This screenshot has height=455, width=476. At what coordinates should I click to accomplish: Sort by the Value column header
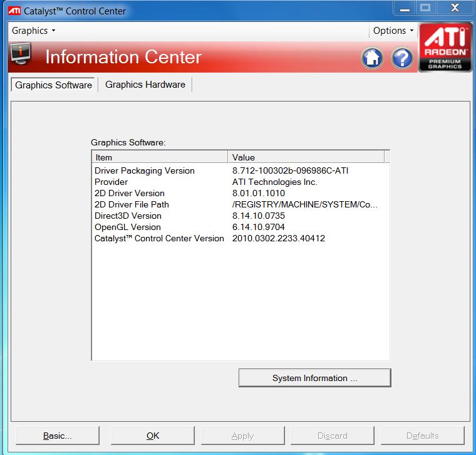tap(306, 157)
